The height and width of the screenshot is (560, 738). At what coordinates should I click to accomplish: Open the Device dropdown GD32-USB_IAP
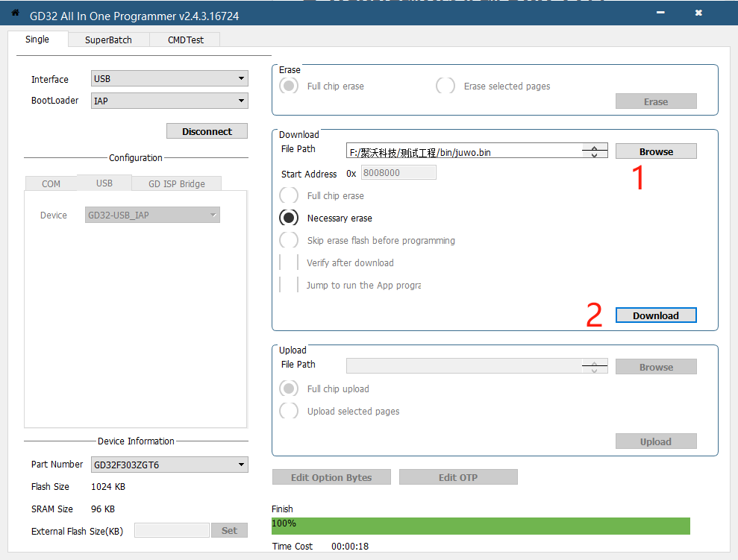click(152, 215)
